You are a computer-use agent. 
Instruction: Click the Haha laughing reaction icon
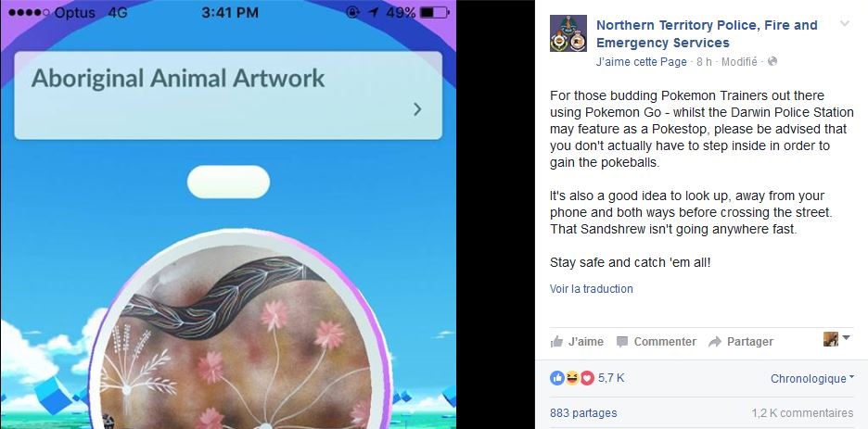pyautogui.click(x=572, y=378)
